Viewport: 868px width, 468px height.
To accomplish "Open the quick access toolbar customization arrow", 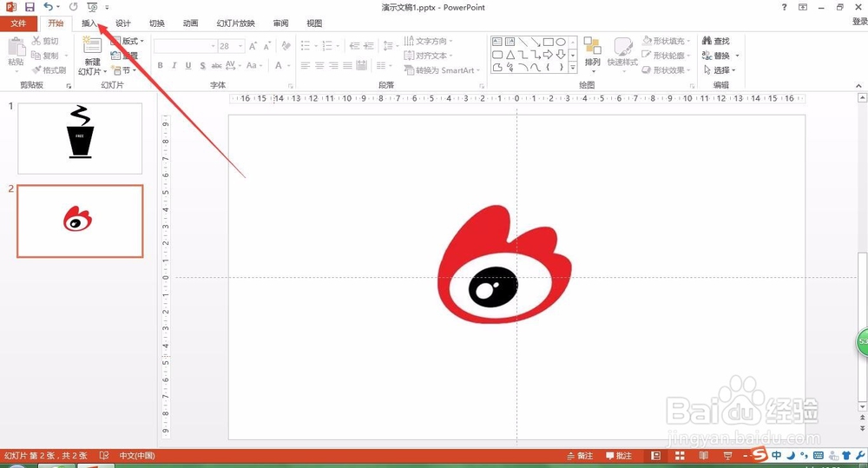I will [x=107, y=8].
